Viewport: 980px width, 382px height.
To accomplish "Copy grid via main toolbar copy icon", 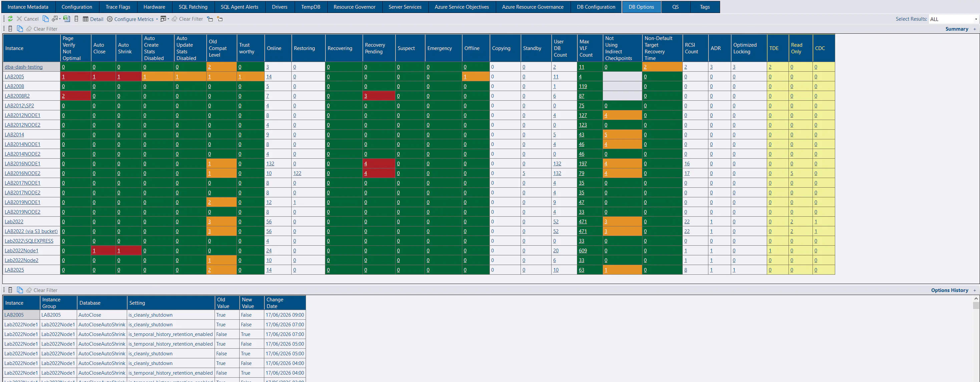I will pyautogui.click(x=45, y=19).
